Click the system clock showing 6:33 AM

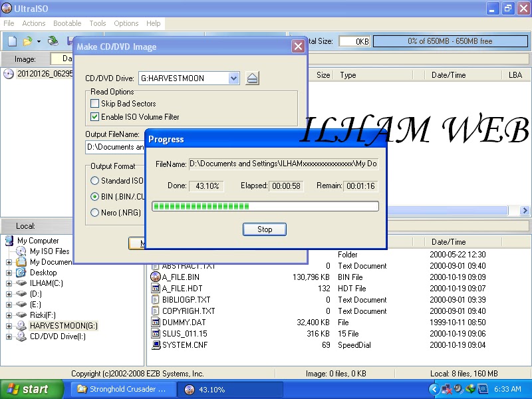pyautogui.click(x=507, y=389)
